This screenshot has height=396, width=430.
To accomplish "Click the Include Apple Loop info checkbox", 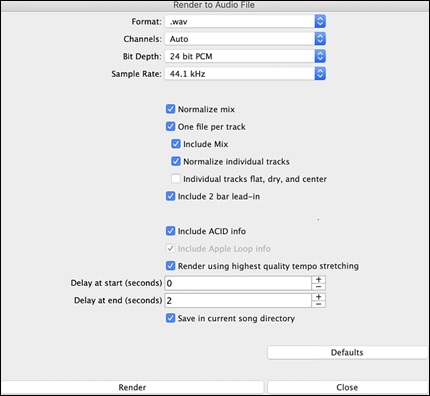I will [x=170, y=248].
